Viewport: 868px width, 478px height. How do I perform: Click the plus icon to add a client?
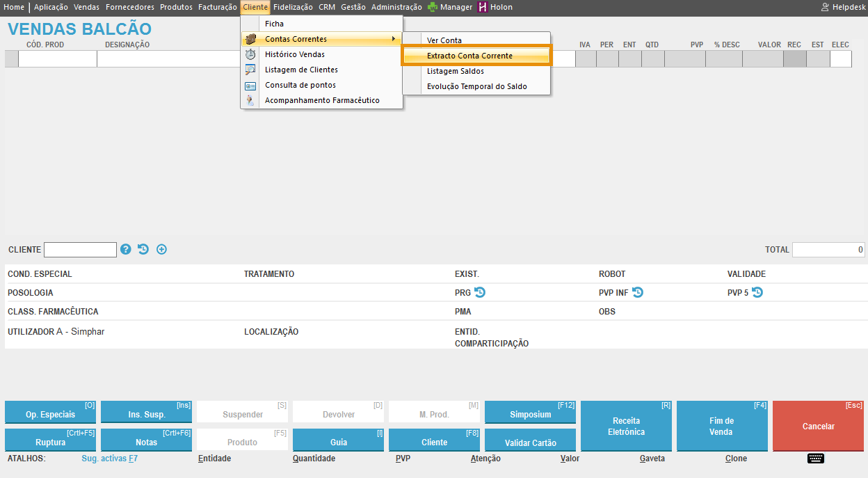pos(161,249)
